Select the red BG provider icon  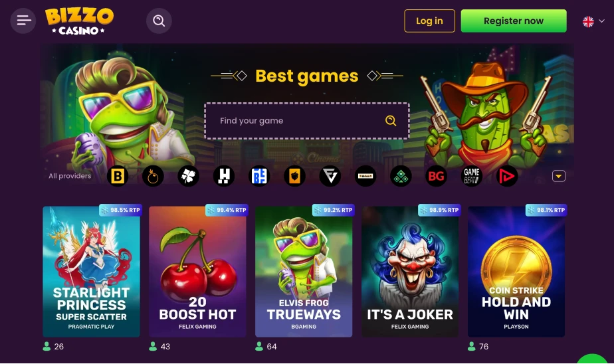(436, 176)
